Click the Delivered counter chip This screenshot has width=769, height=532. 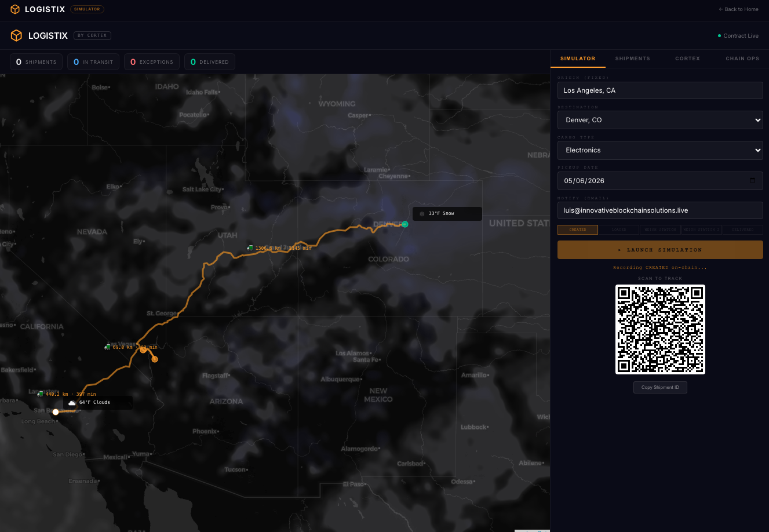pos(210,62)
